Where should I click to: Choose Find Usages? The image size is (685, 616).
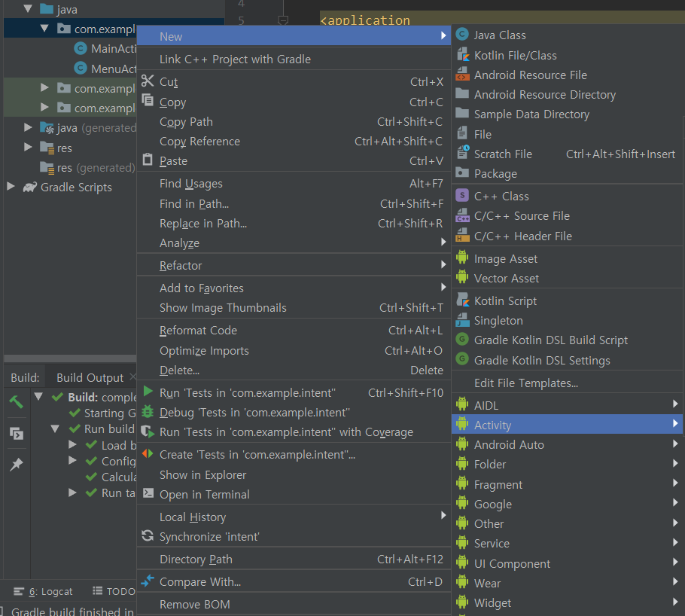pyautogui.click(x=294, y=184)
